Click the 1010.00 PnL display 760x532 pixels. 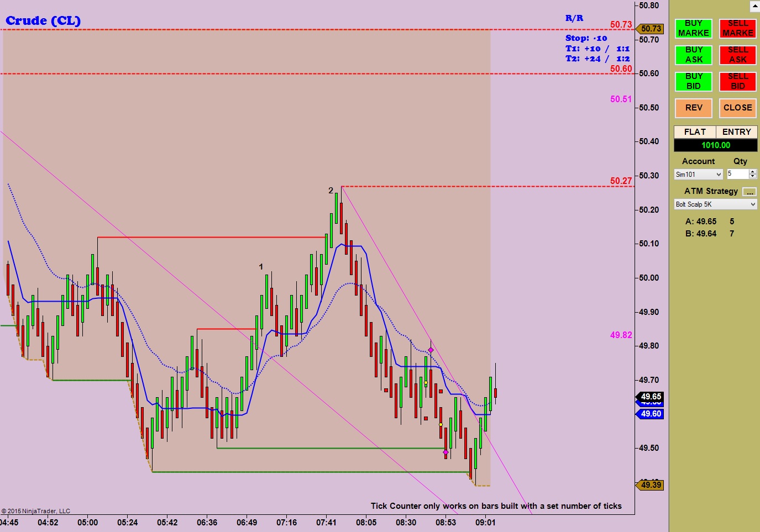click(716, 145)
